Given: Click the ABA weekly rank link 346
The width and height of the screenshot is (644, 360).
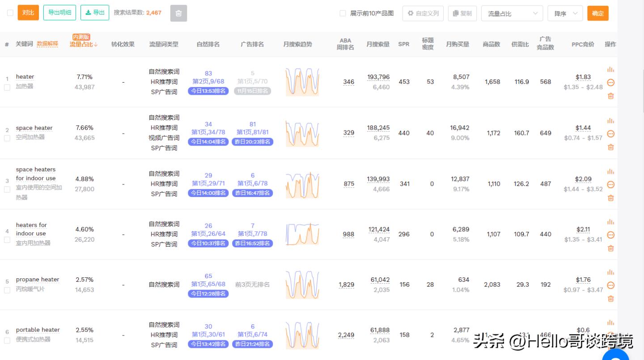Looking at the screenshot, I should [x=348, y=82].
